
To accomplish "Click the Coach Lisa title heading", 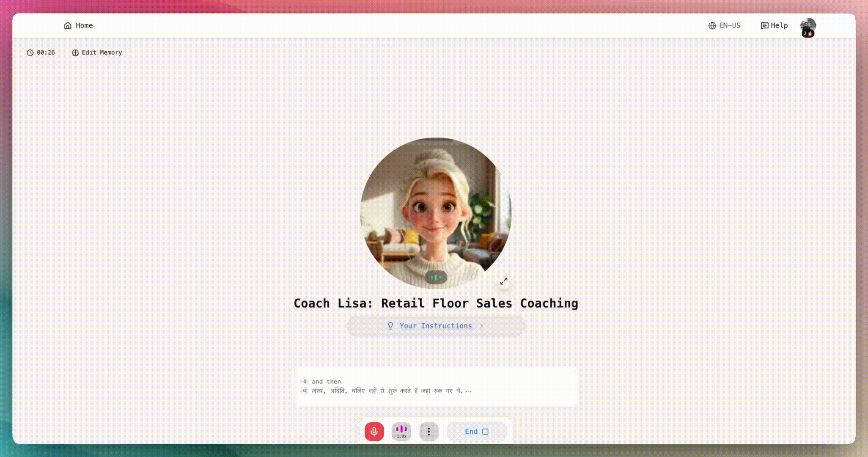I will [436, 303].
